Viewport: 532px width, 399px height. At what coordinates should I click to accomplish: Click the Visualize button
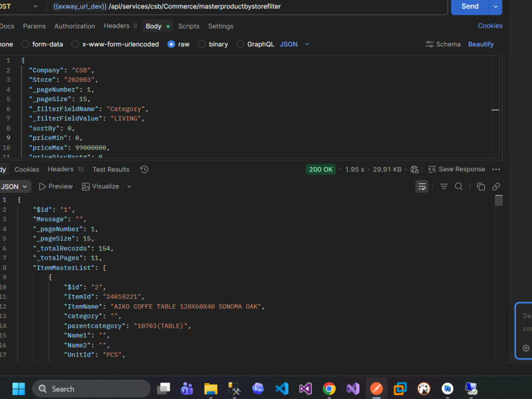tap(101, 186)
